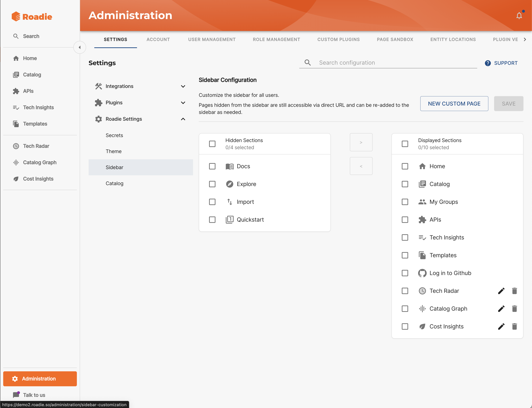Click the Roadie logo
Viewport: 532px width, 408px height.
tap(32, 17)
